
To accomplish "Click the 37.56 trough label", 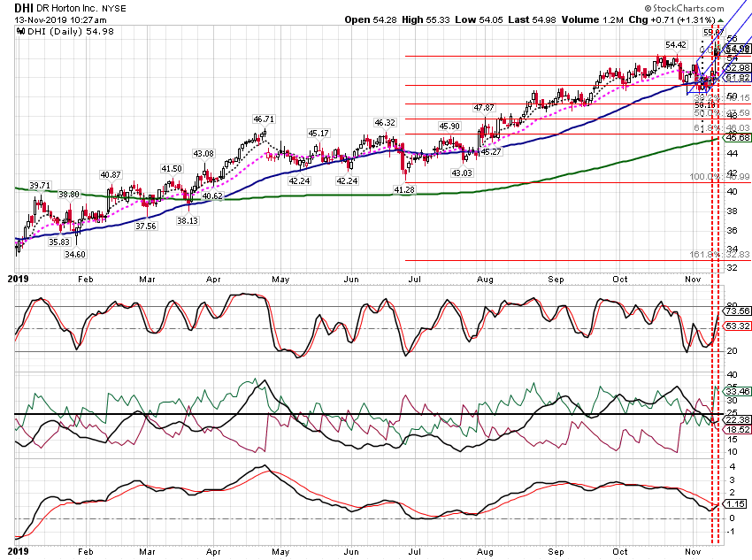I will (x=145, y=226).
